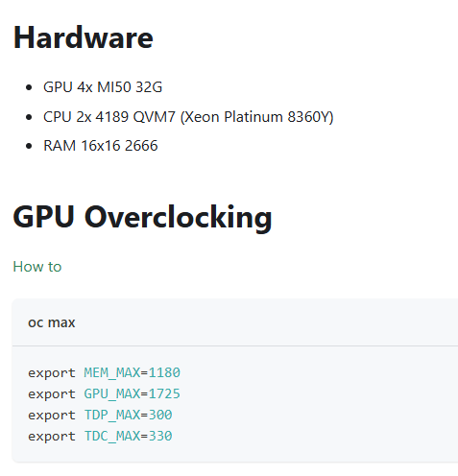Image resolution: width=458 pixels, height=476 pixels.
Task: Click the value 330 in the code
Action: (160, 436)
